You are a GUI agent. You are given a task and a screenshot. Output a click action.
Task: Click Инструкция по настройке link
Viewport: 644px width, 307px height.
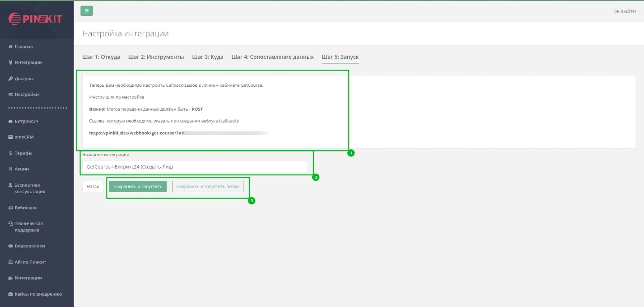pyautogui.click(x=117, y=97)
